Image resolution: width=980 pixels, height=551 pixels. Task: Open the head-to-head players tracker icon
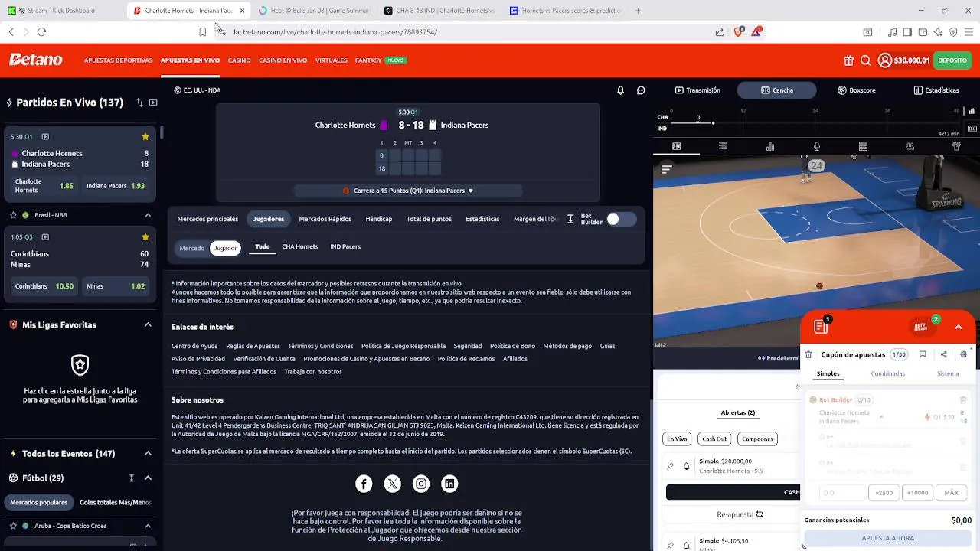910,146
